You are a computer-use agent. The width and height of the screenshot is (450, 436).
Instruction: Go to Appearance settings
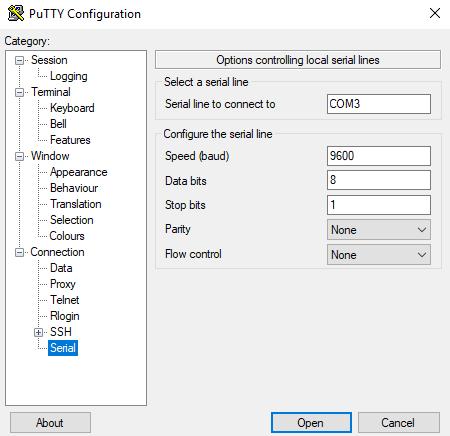[x=79, y=172]
